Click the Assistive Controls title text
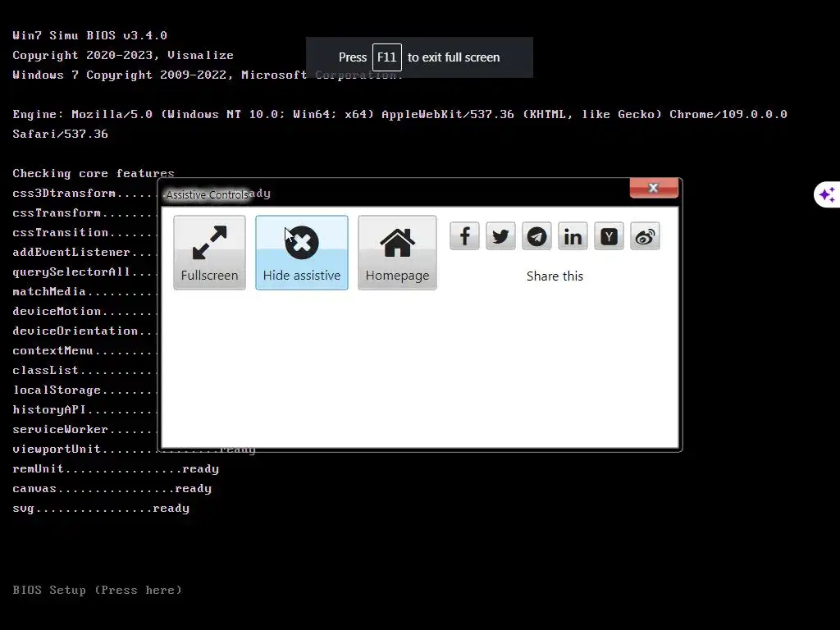This screenshot has height=630, width=840. (207, 195)
